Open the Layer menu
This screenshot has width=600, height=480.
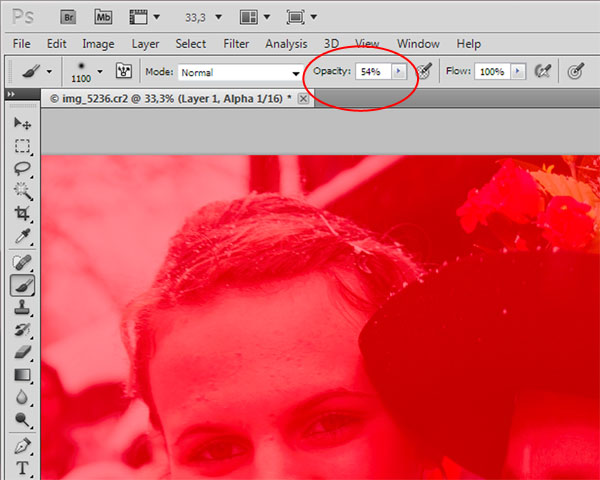(x=145, y=44)
